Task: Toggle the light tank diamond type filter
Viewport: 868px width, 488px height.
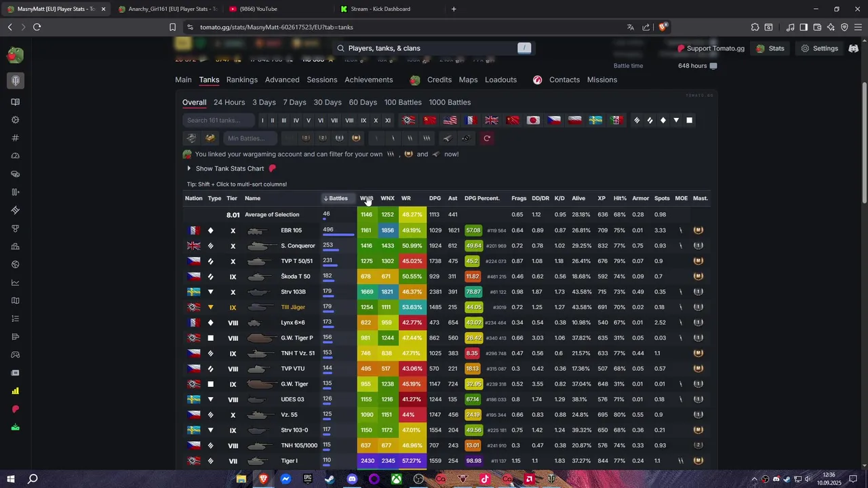Action: tap(663, 120)
